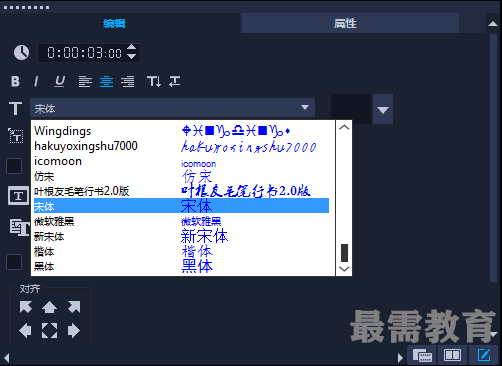Choose the hakuyoxingshu7000 font
Viewport: 502px width, 366px height.
pyautogui.click(x=181, y=146)
